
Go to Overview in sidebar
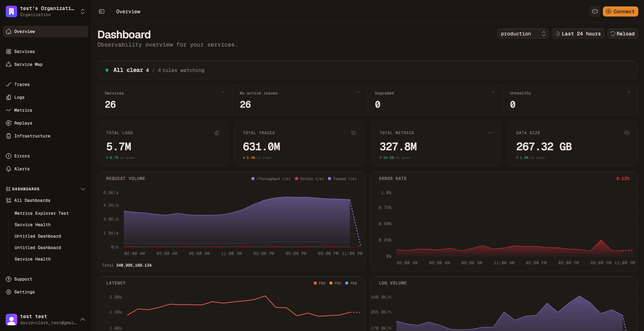[x=45, y=31]
